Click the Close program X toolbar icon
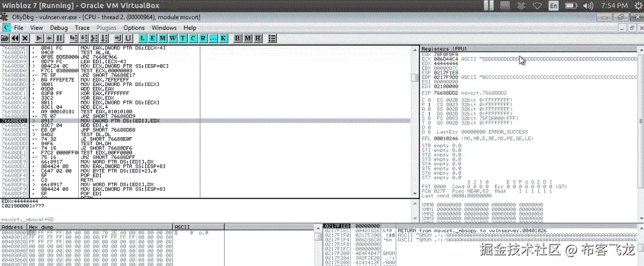 [25, 38]
